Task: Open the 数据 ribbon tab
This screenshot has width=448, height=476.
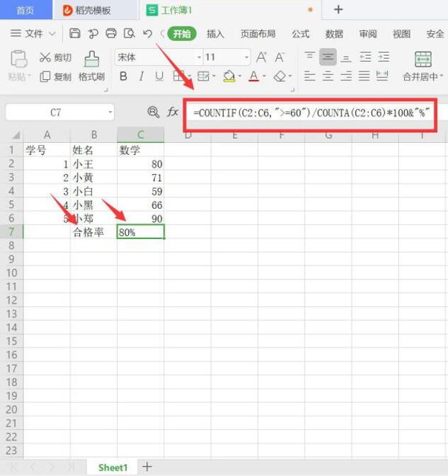Action: (x=334, y=34)
